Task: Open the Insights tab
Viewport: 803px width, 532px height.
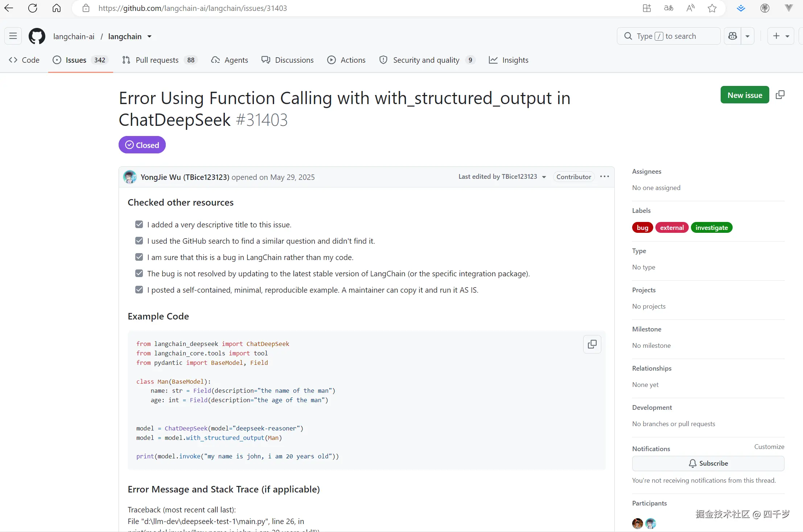Action: click(508, 60)
